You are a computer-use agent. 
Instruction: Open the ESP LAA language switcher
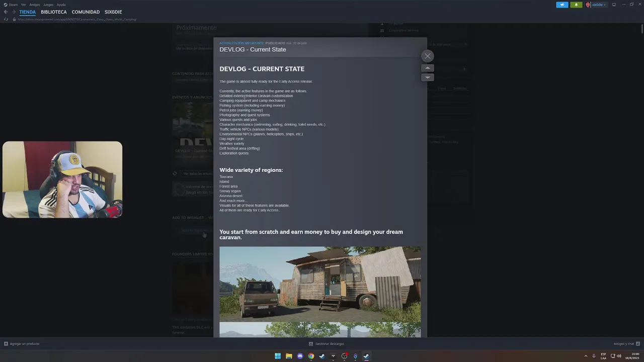603,356
